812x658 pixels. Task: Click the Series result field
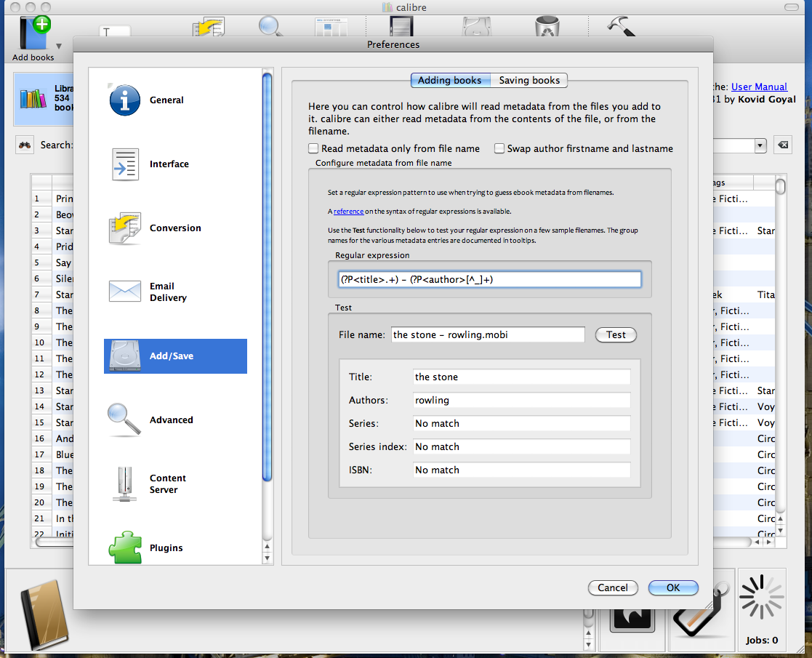coord(521,423)
